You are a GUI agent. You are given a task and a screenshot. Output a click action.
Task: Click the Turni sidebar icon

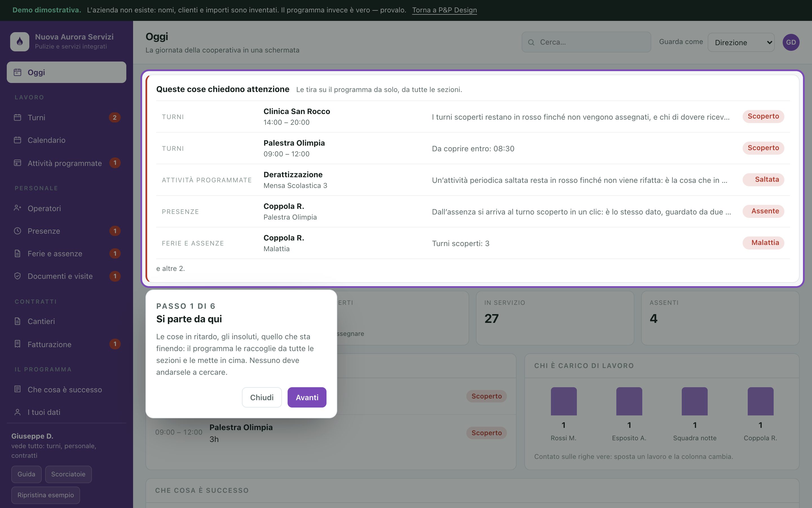click(x=17, y=117)
